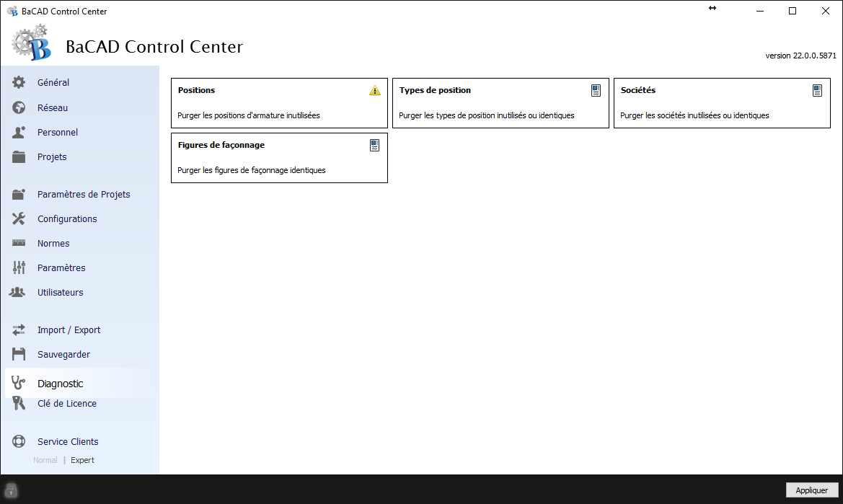Click the Clé de Licence key icon
Screen dimensions: 843x504
19,403
